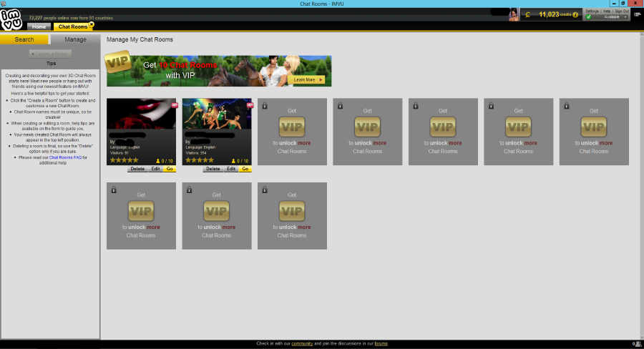Open the forums link in the footer

pyautogui.click(x=381, y=344)
